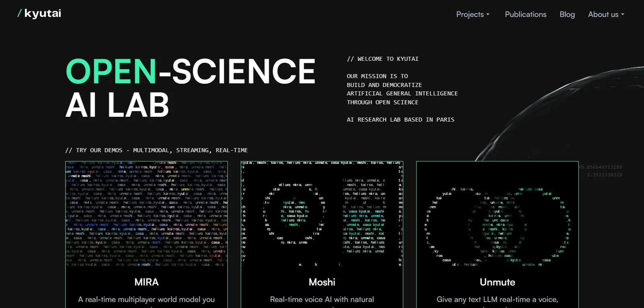Viewport: 644px width, 308px height.
Task: Click the Moshi card title
Action: click(x=322, y=282)
